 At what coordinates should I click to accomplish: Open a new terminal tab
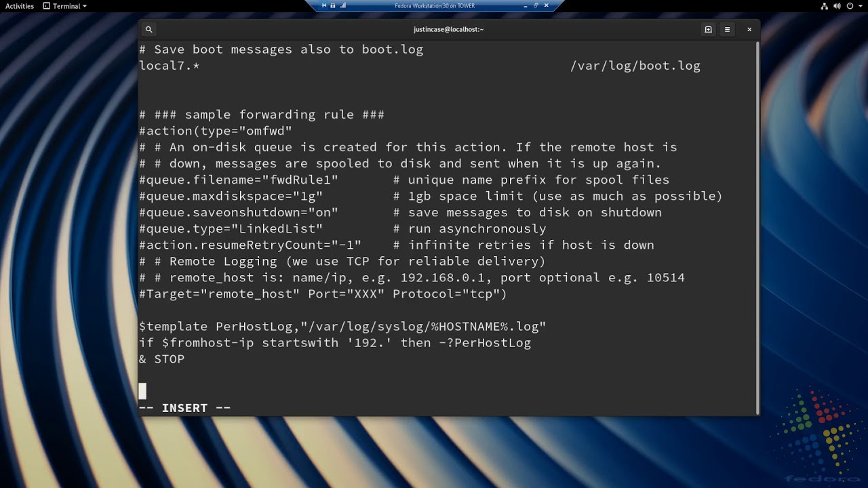[708, 29]
